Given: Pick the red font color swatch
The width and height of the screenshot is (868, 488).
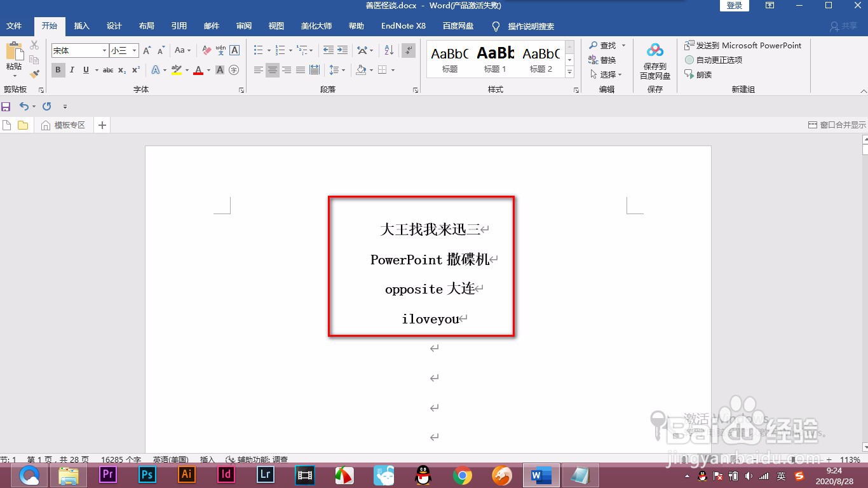Looking at the screenshot, I should tap(198, 70).
